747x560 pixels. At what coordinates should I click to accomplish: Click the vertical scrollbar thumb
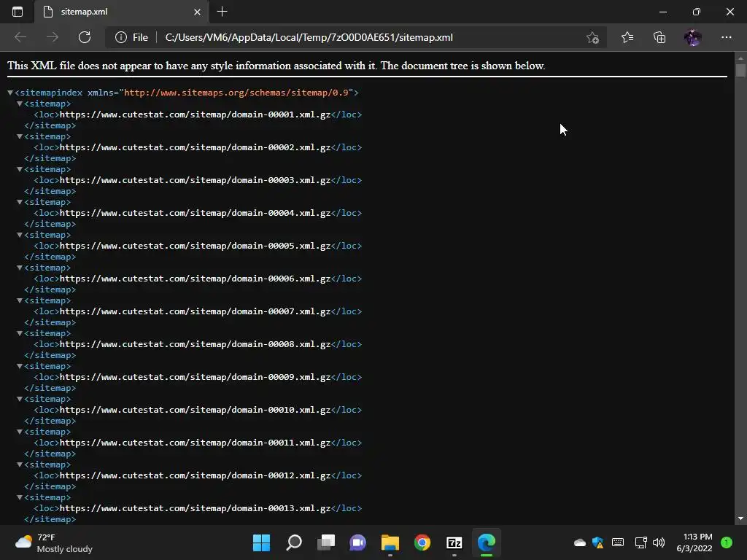[x=740, y=70]
